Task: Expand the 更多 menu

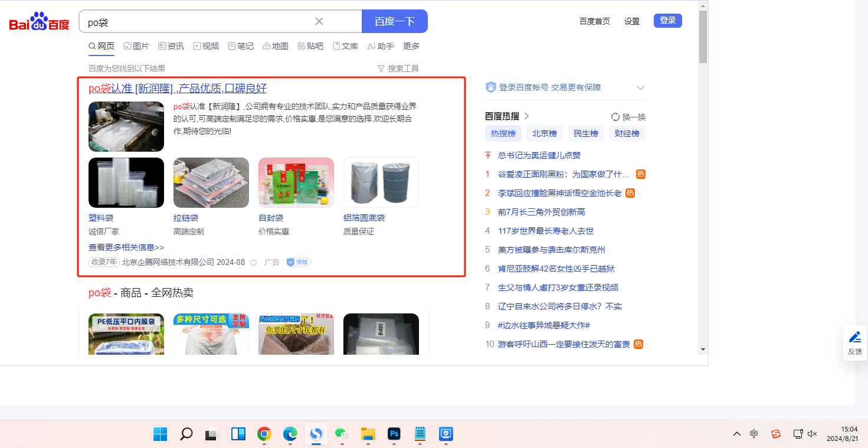Action: point(411,46)
